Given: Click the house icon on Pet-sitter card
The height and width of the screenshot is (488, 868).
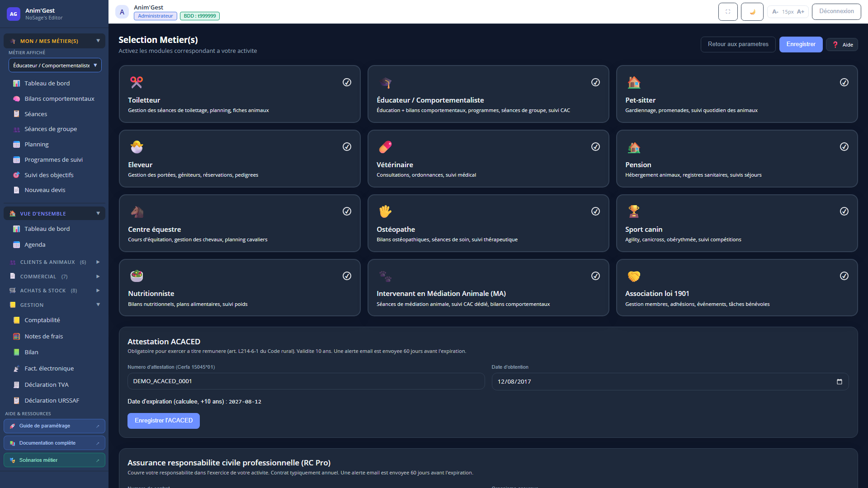Looking at the screenshot, I should click(x=634, y=82).
